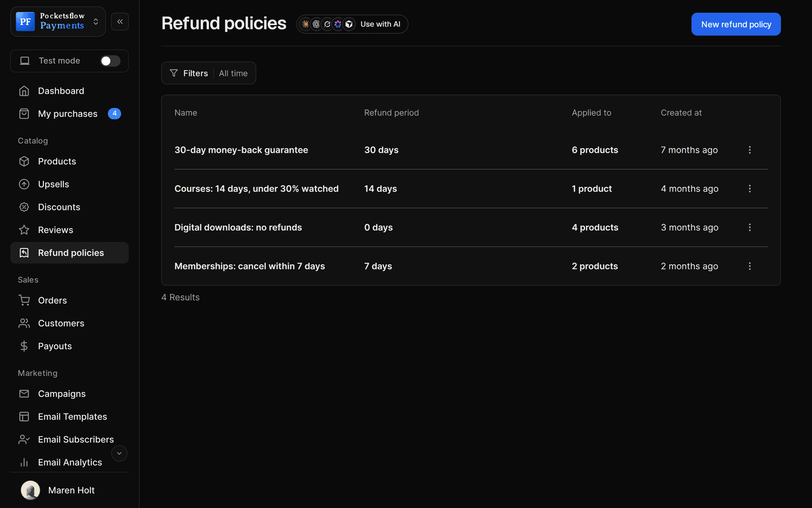Click the Use with AI button
This screenshot has height=508, width=812.
(x=352, y=24)
